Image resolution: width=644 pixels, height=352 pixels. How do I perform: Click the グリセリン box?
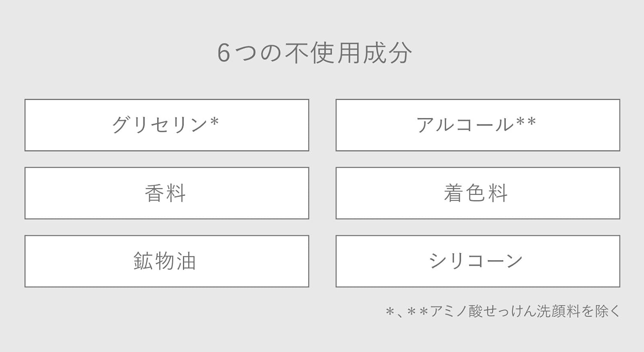click(167, 125)
